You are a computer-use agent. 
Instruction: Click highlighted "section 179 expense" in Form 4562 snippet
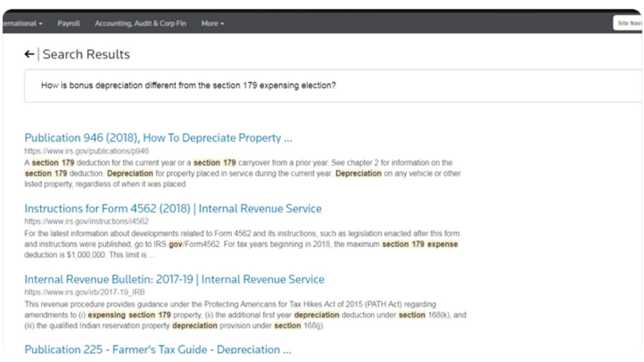tap(420, 244)
